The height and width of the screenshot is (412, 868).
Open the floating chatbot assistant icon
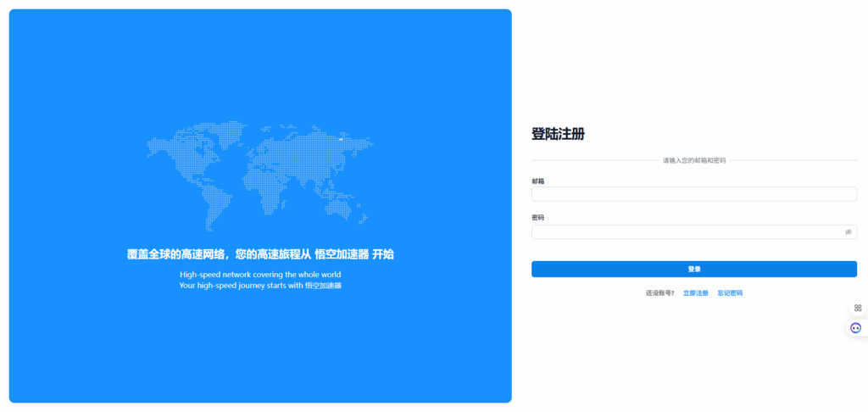(x=856, y=328)
